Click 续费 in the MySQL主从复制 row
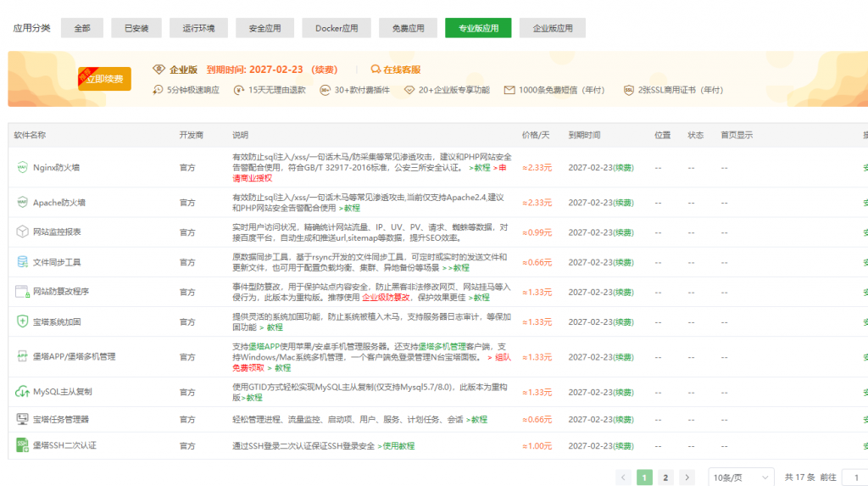 coord(623,392)
